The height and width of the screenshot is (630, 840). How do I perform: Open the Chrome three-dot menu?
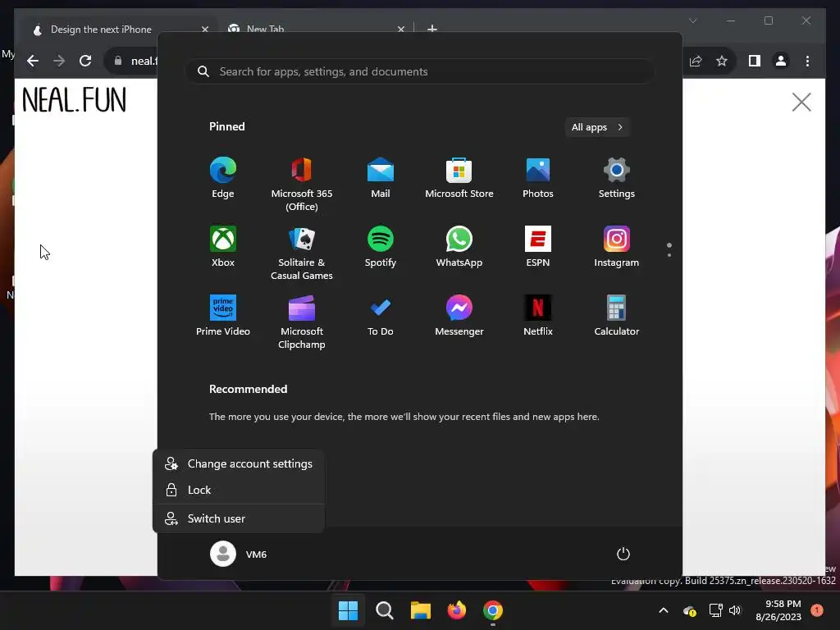pos(807,61)
